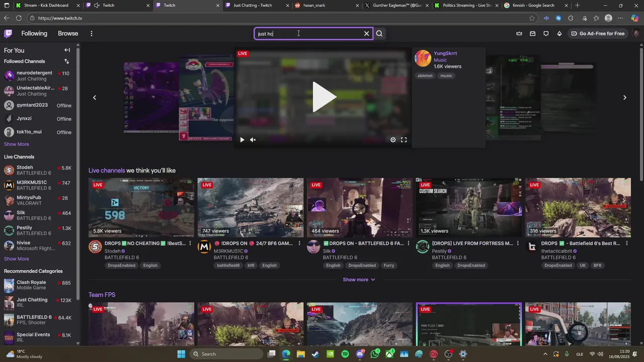The width and height of the screenshot is (644, 362).
Task: Open options menu for Pestily stream card
Action: (517, 243)
